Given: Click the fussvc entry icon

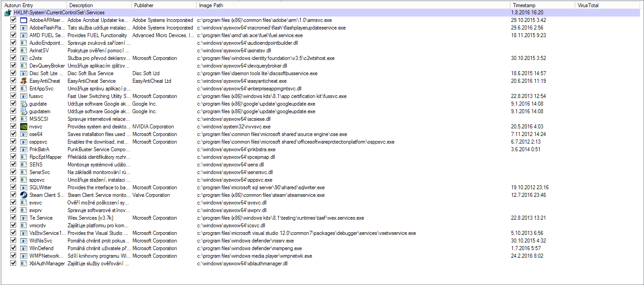Looking at the screenshot, I should pos(24,96).
